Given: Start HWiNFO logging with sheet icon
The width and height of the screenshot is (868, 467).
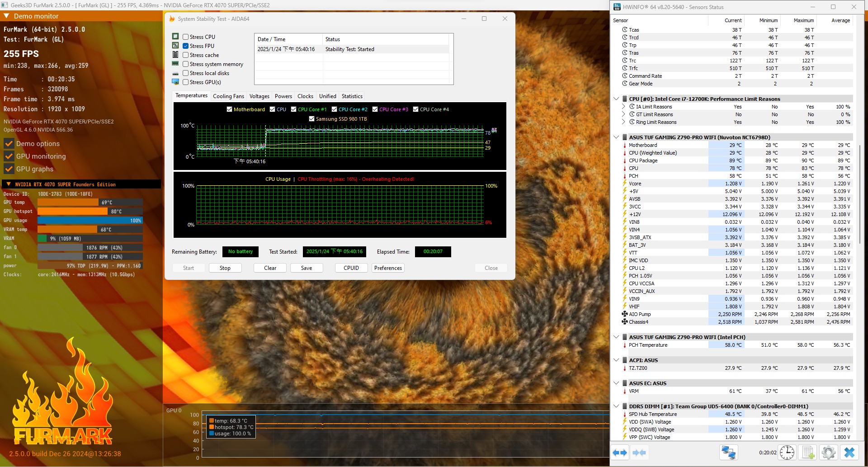Looking at the screenshot, I should tap(808, 453).
